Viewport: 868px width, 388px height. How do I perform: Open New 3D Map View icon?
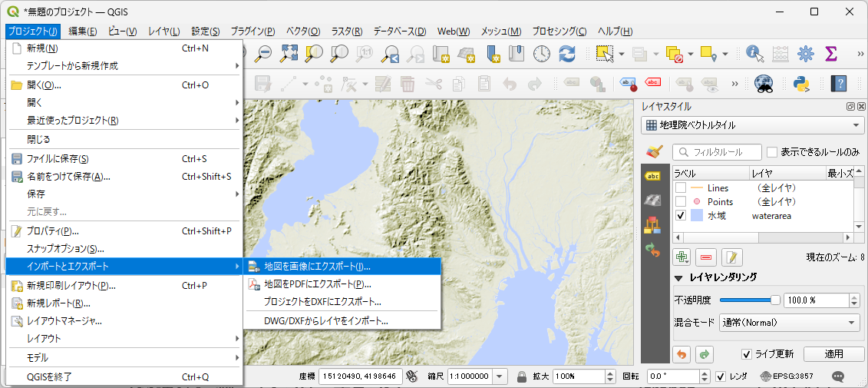467,53
